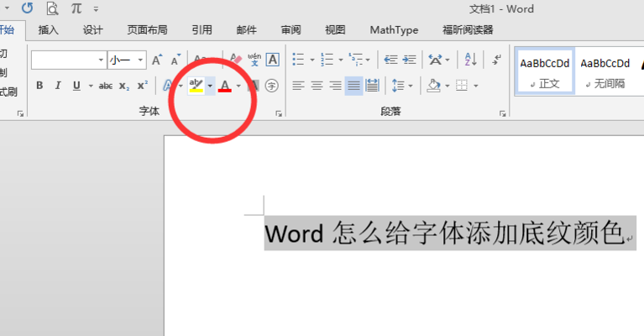Open print preview from quick access toolbar
This screenshot has height=336, width=644.
tap(52, 8)
